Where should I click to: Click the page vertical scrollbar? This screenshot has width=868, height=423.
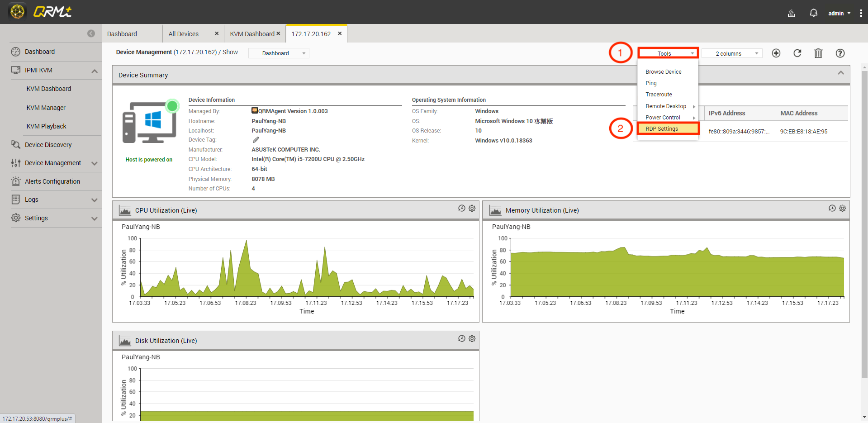[864, 224]
